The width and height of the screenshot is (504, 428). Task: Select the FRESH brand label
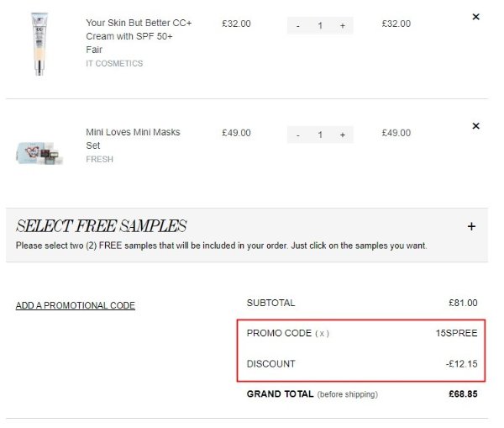99,159
